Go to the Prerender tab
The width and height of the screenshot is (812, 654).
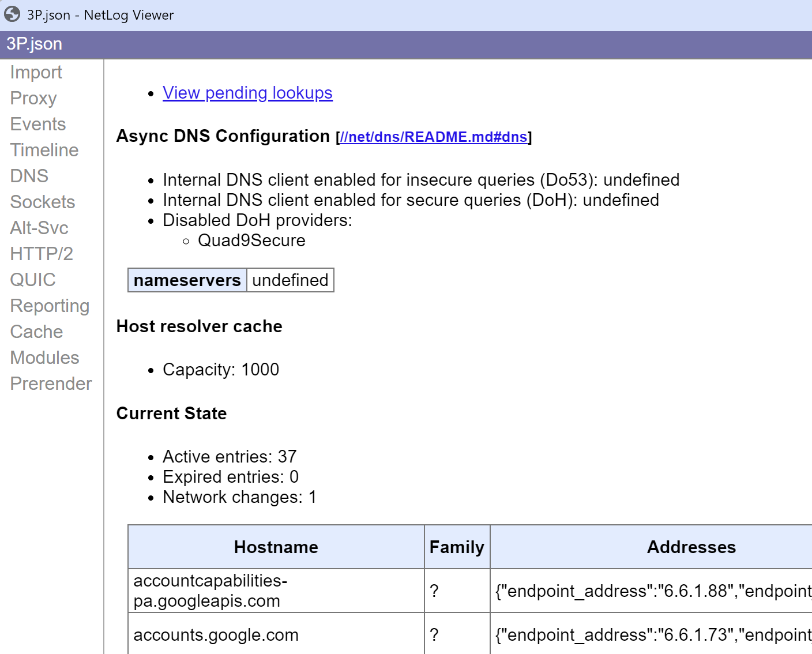51,384
